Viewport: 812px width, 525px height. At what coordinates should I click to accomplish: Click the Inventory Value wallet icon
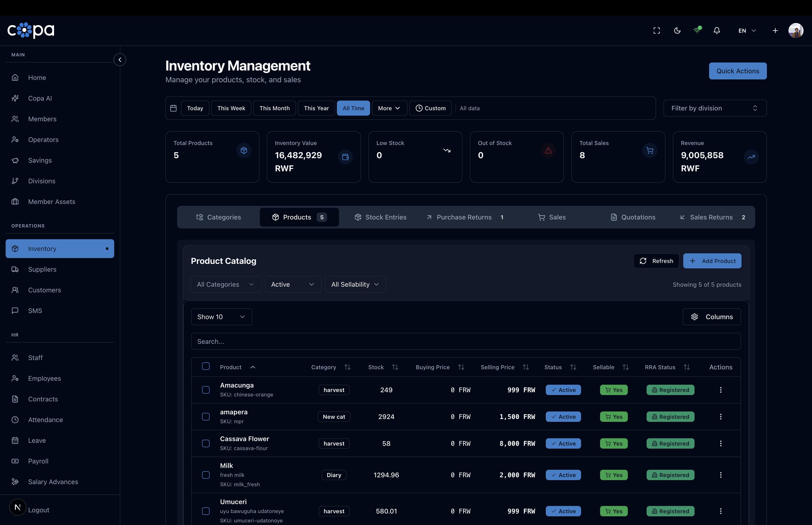tap(346, 157)
